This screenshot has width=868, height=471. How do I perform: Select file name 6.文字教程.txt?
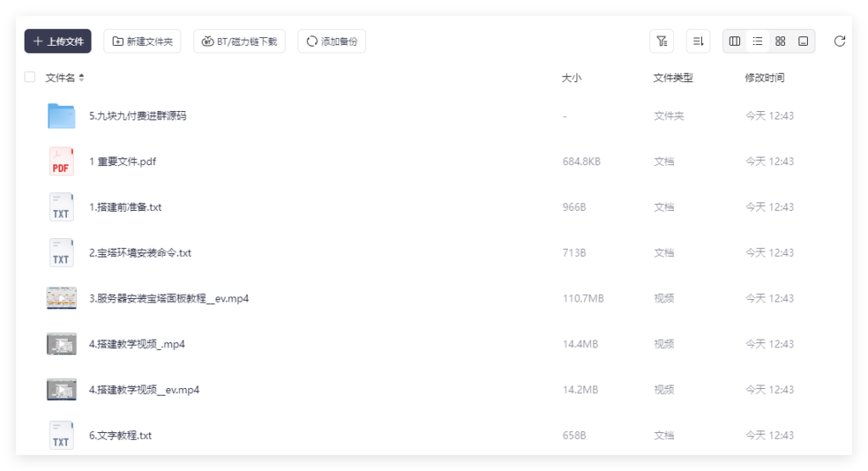pyautogui.click(x=120, y=435)
